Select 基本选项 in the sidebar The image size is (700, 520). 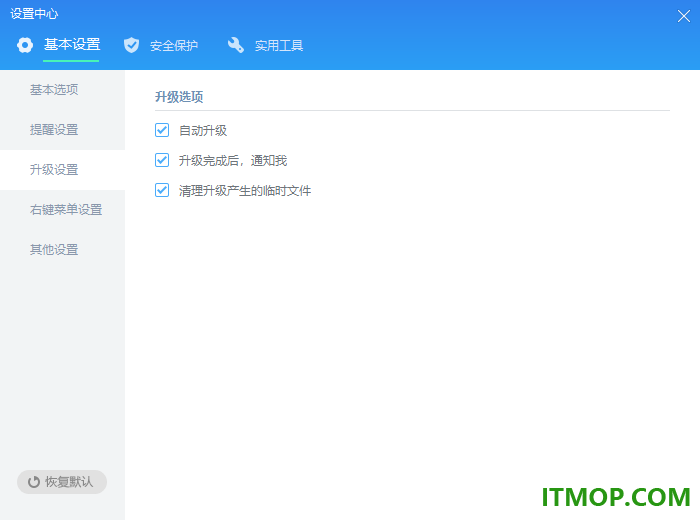coord(62,90)
